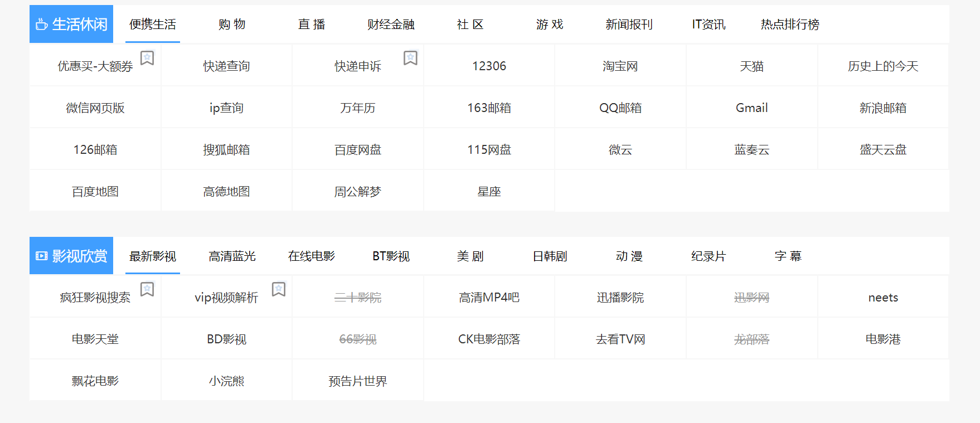Visit the 12306 site link
The height and width of the screenshot is (423, 980).
tap(489, 66)
